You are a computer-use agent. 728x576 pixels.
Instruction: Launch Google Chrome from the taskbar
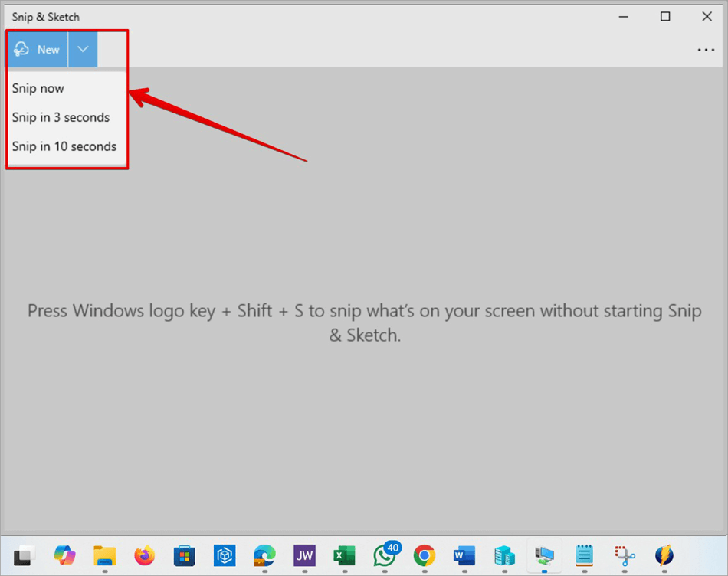click(425, 555)
